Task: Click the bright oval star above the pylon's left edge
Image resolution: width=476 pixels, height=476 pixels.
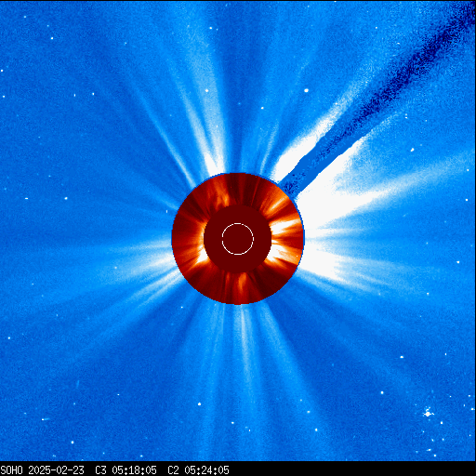Action: coord(306,90)
